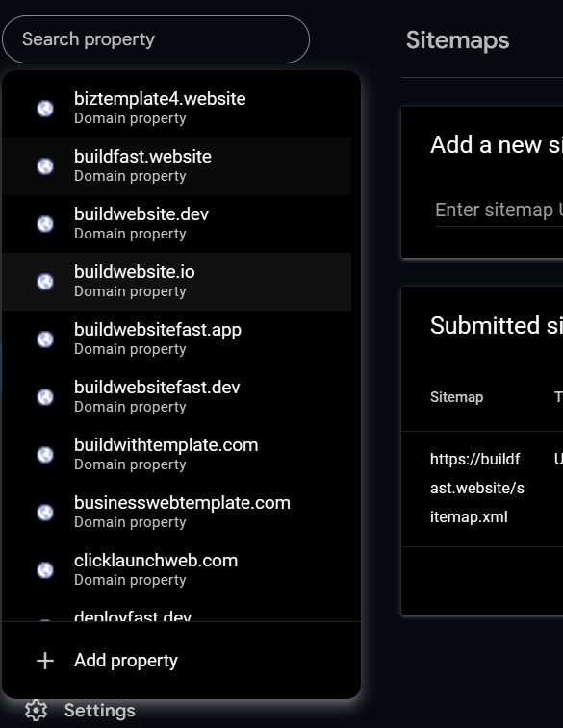
Task: Click the globe icon beside buildwebsite.io
Action: pyautogui.click(x=45, y=282)
